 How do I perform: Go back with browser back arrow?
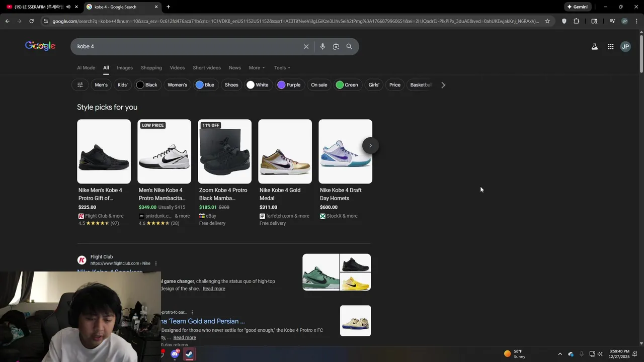pyautogui.click(x=7, y=21)
